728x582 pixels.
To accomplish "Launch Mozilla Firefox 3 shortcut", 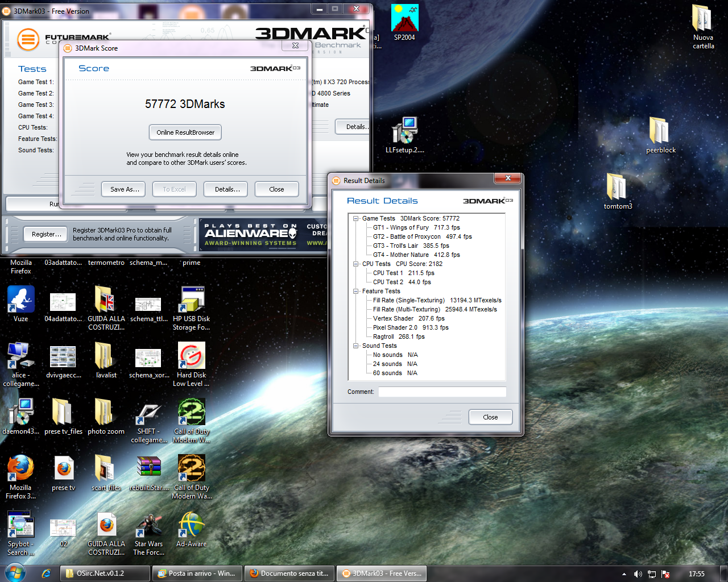I will click(21, 476).
